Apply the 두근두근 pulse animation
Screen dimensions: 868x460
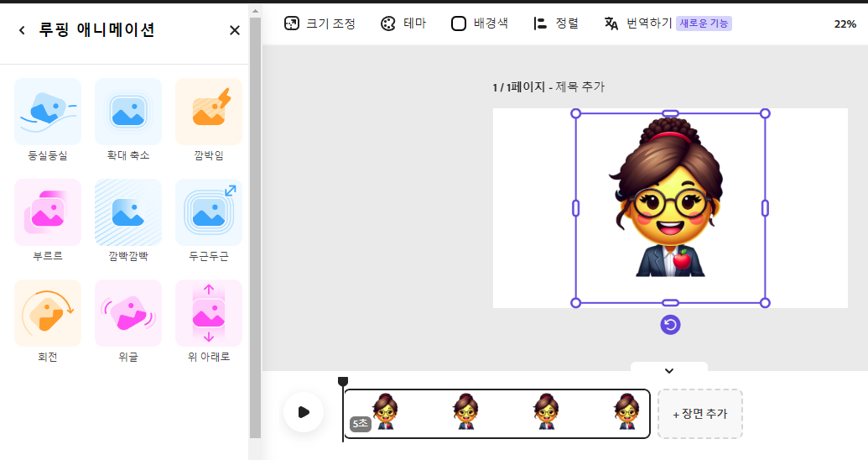209,212
